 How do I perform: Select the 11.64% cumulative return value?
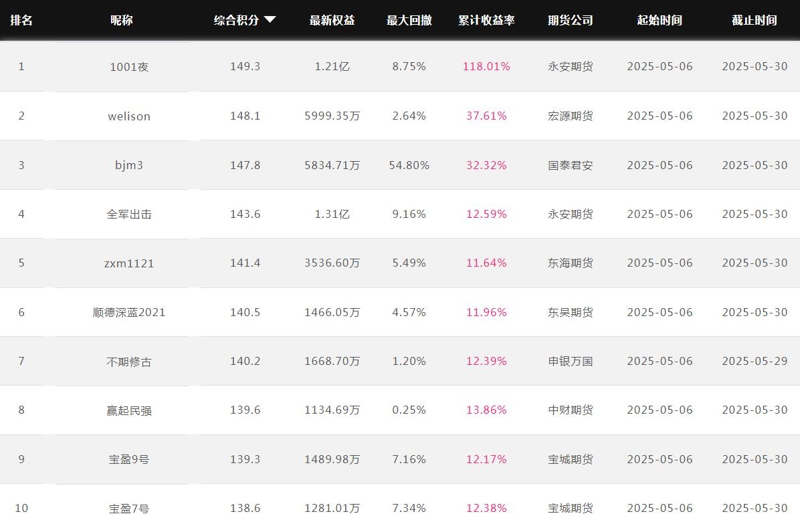[x=486, y=263]
